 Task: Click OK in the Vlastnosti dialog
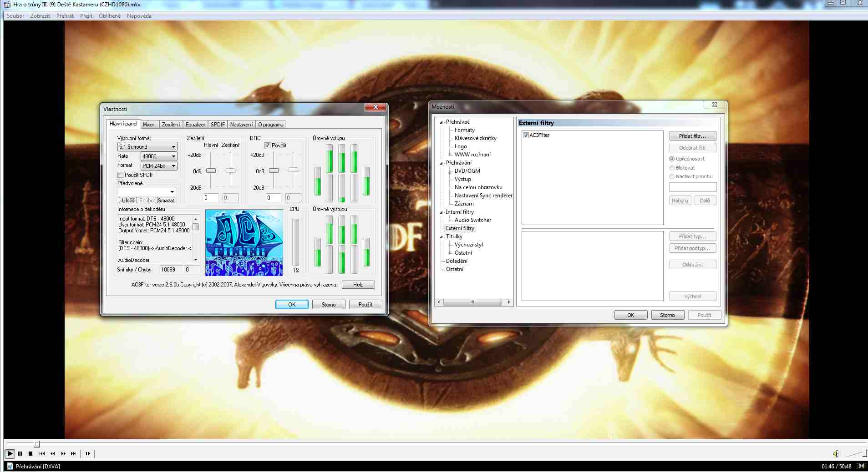click(292, 305)
